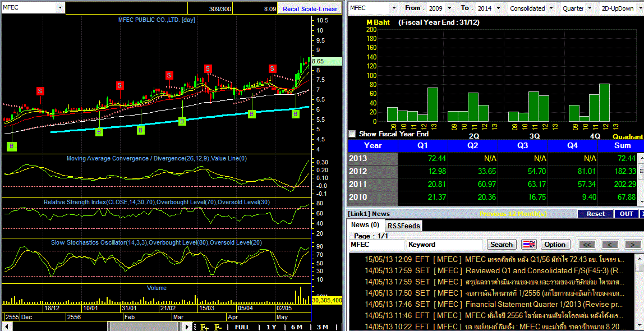Tick the Show Fiscal Year End checkbox
The width and height of the screenshot is (644, 331).
352,134
